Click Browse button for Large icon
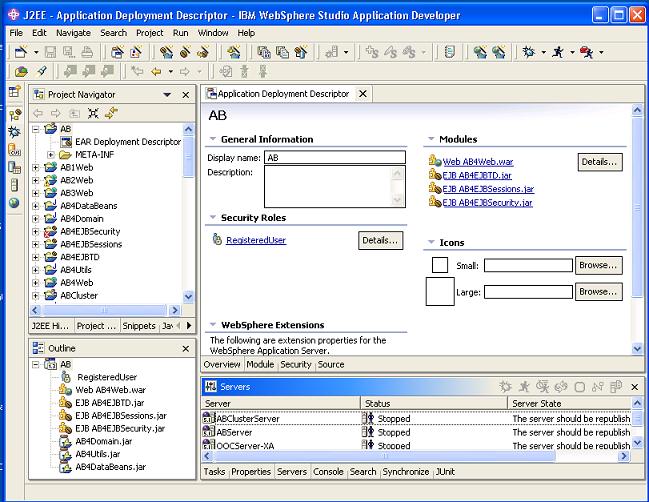 (x=598, y=292)
